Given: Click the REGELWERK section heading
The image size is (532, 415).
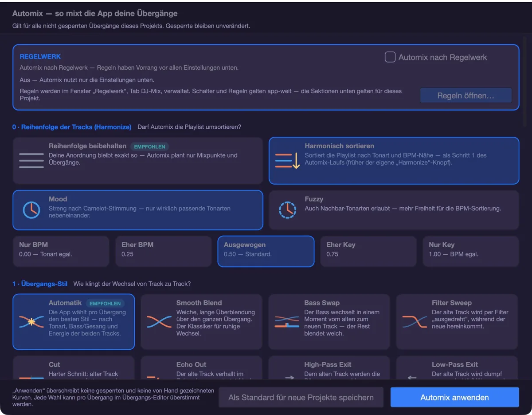Looking at the screenshot, I should pyautogui.click(x=40, y=57).
